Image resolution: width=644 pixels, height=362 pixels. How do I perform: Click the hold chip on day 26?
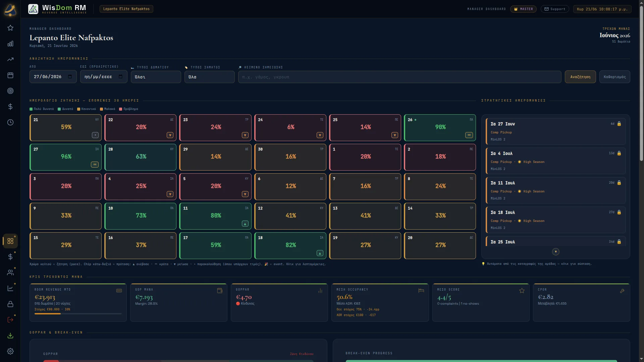click(x=469, y=135)
